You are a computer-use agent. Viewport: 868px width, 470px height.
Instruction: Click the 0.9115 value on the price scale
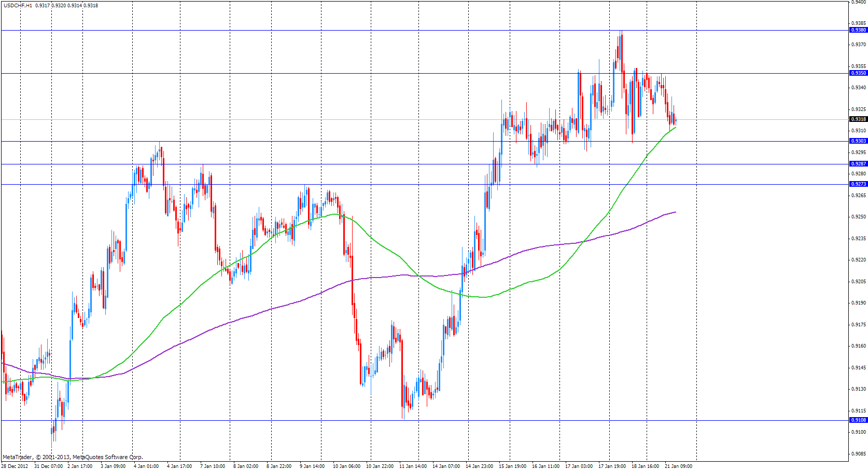tap(859, 411)
